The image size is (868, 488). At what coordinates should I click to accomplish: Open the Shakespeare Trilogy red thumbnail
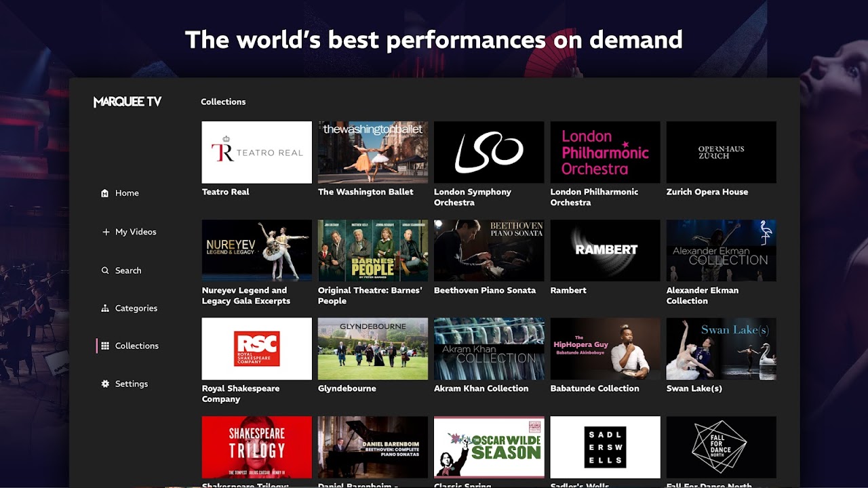[x=257, y=447]
